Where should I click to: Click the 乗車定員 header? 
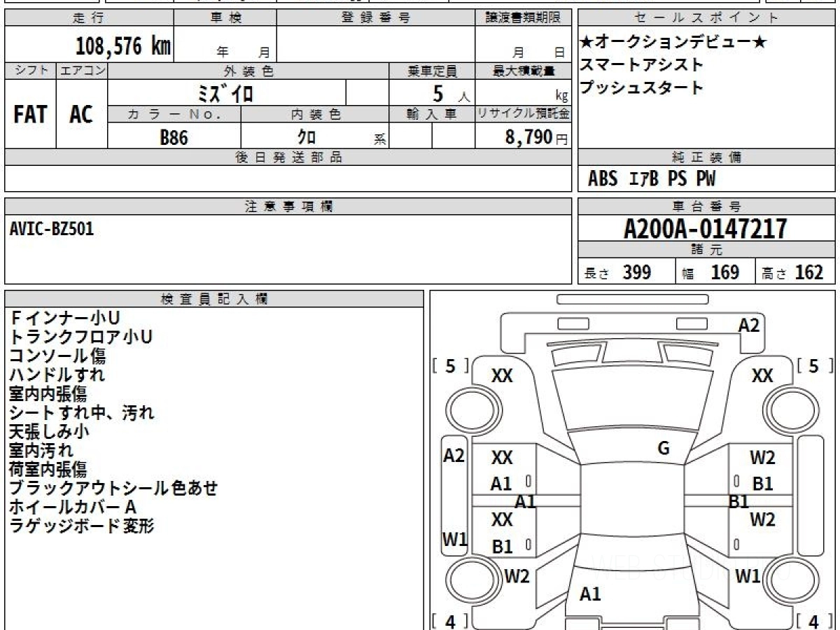(x=432, y=71)
